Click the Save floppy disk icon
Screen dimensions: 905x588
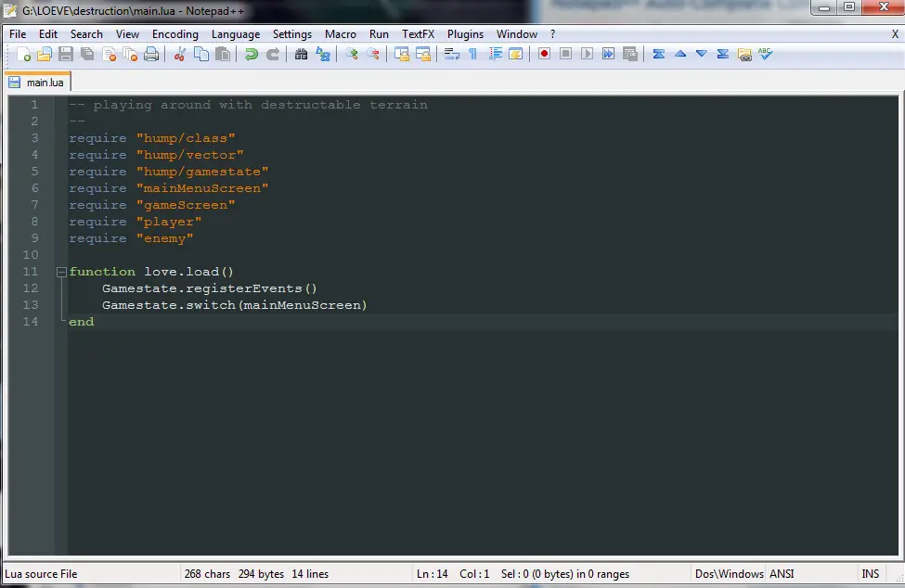coord(66,54)
